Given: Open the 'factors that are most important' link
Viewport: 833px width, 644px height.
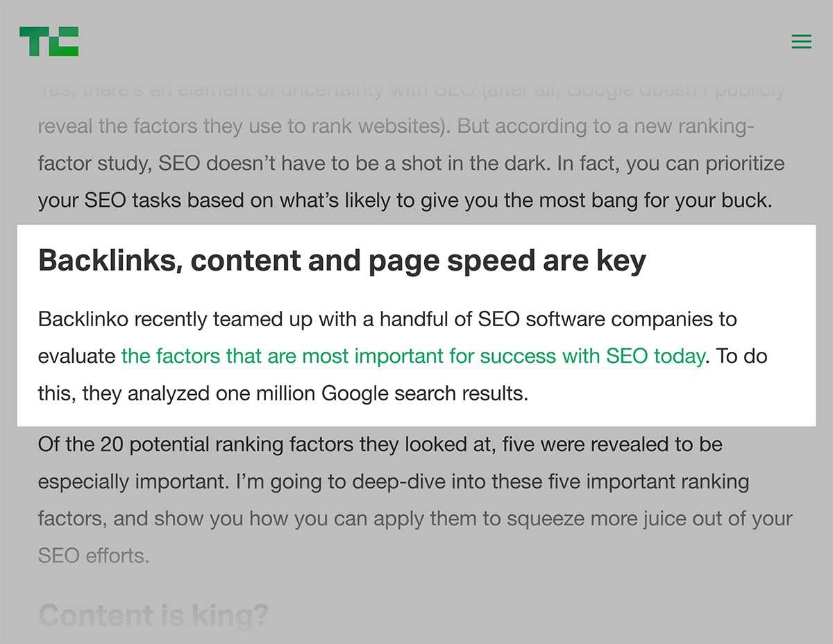Looking at the screenshot, I should point(413,357).
